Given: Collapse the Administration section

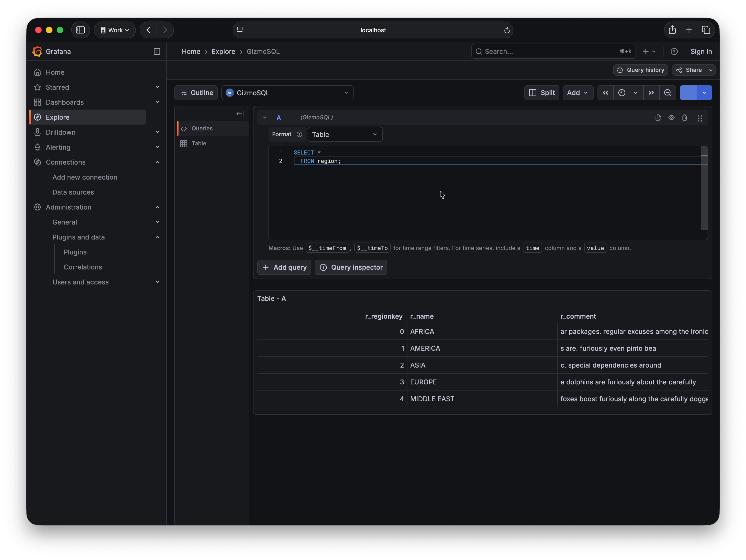Looking at the screenshot, I should click(x=157, y=207).
